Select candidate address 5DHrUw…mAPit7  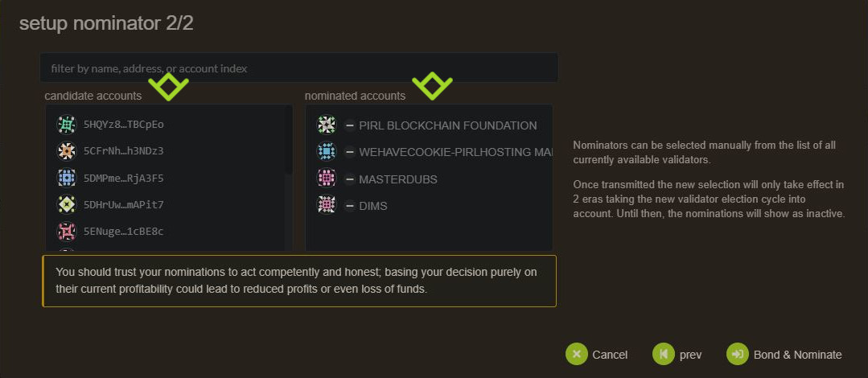(123, 205)
